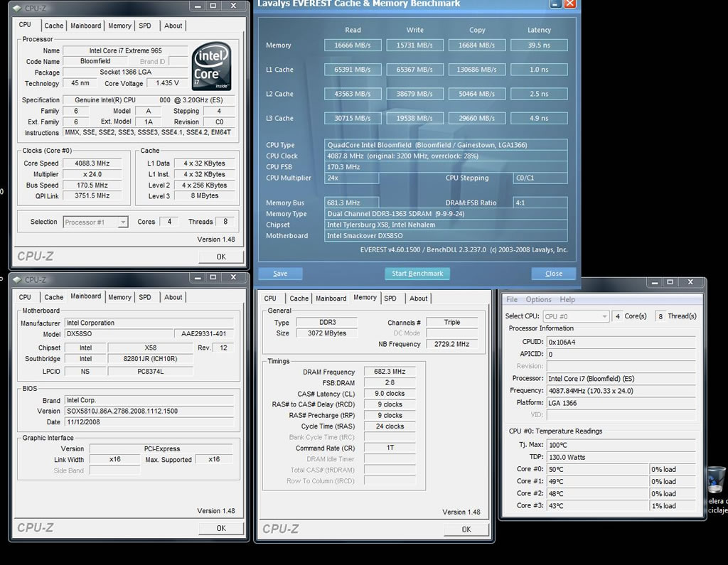Click the Mainboard CPU-Z window title icon
Viewport: 728px width, 565px height.
click(x=17, y=279)
